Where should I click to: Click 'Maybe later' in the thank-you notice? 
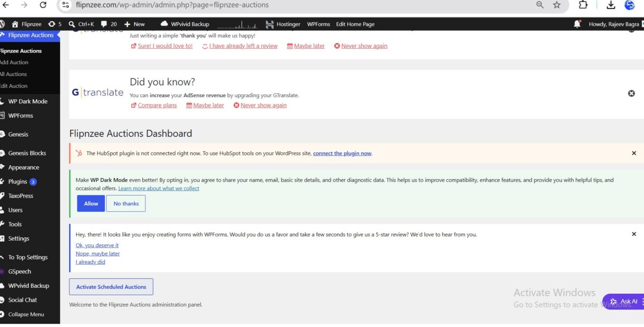309,46
